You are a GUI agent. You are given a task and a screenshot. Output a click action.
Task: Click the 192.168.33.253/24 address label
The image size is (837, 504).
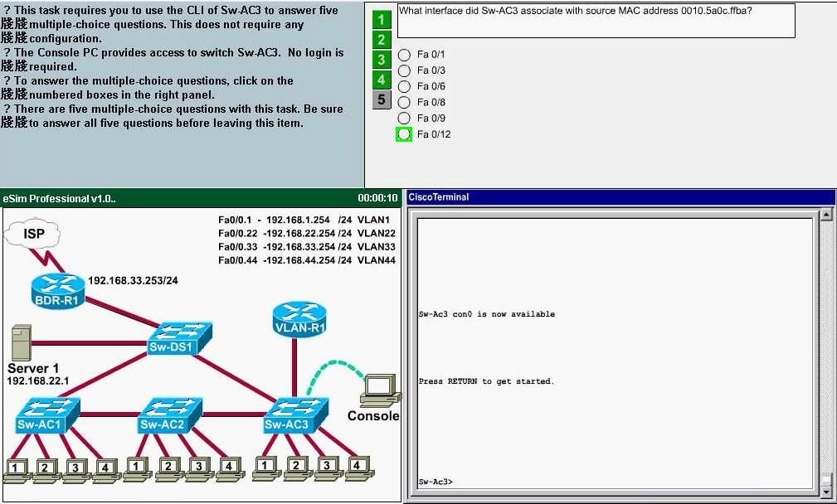[133, 280]
